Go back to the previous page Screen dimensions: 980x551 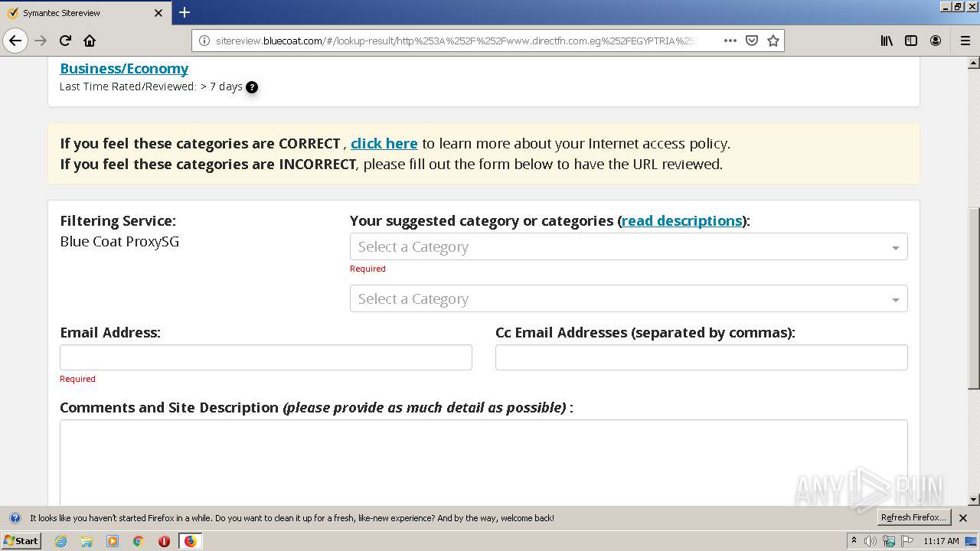[x=15, y=41]
